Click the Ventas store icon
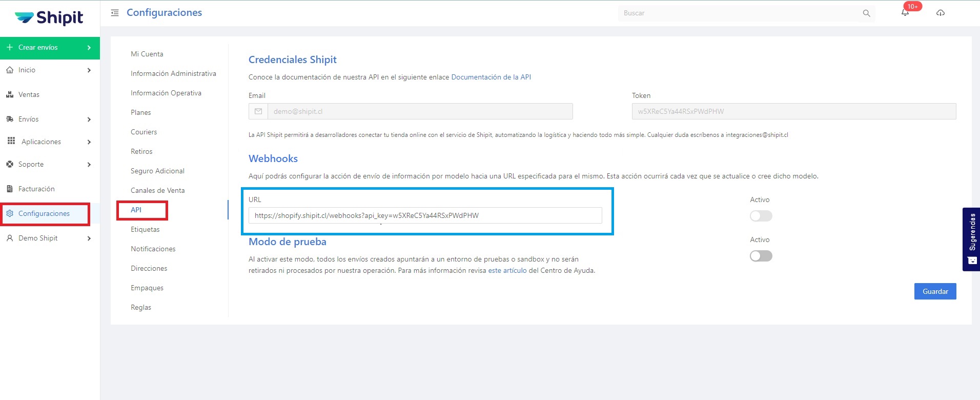Screen dimensions: 980x400 coord(10,94)
